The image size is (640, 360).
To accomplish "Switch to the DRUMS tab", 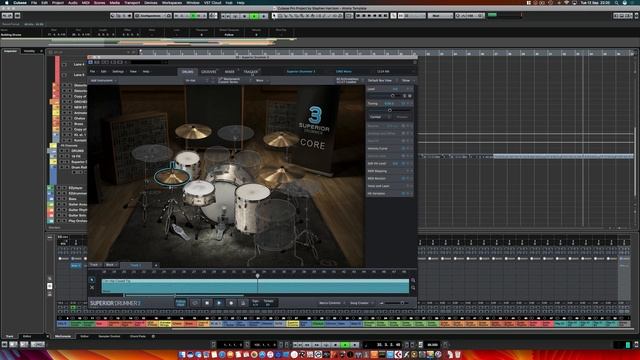I will point(188,72).
